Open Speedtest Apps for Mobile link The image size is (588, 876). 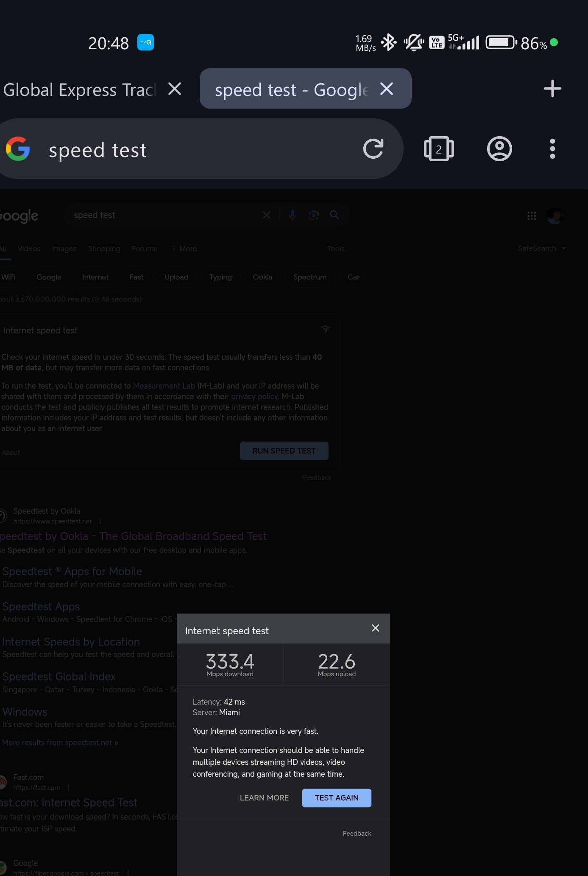tap(72, 571)
